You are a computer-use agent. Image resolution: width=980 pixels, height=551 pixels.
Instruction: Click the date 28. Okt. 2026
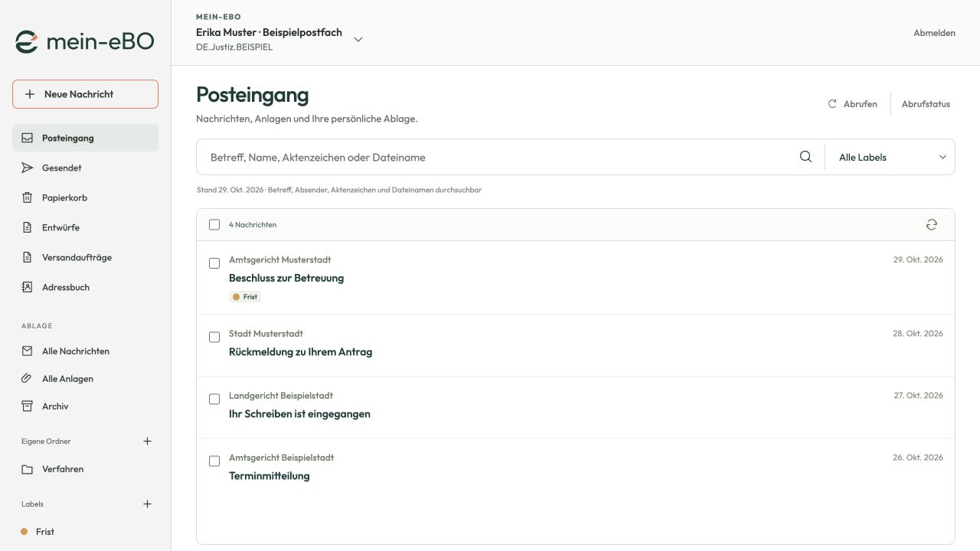pyautogui.click(x=918, y=334)
